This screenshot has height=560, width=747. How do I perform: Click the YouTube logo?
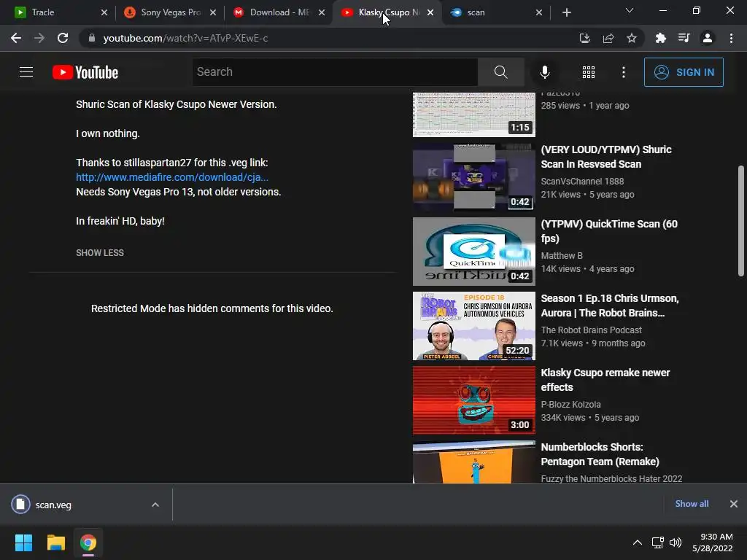[85, 72]
